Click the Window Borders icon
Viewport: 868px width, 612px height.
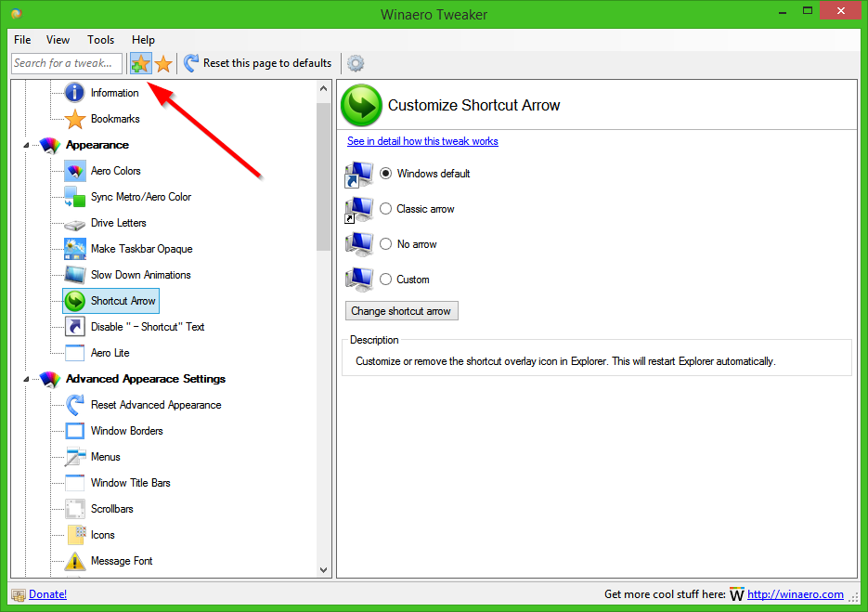[x=75, y=430]
